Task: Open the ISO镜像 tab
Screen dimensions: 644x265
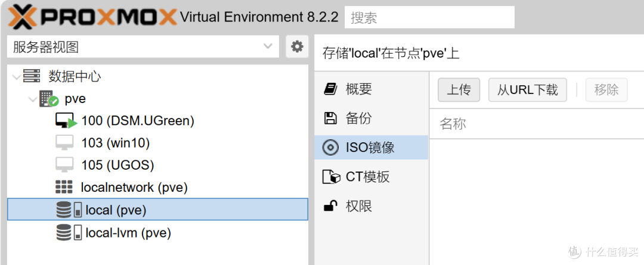Action: (x=371, y=147)
